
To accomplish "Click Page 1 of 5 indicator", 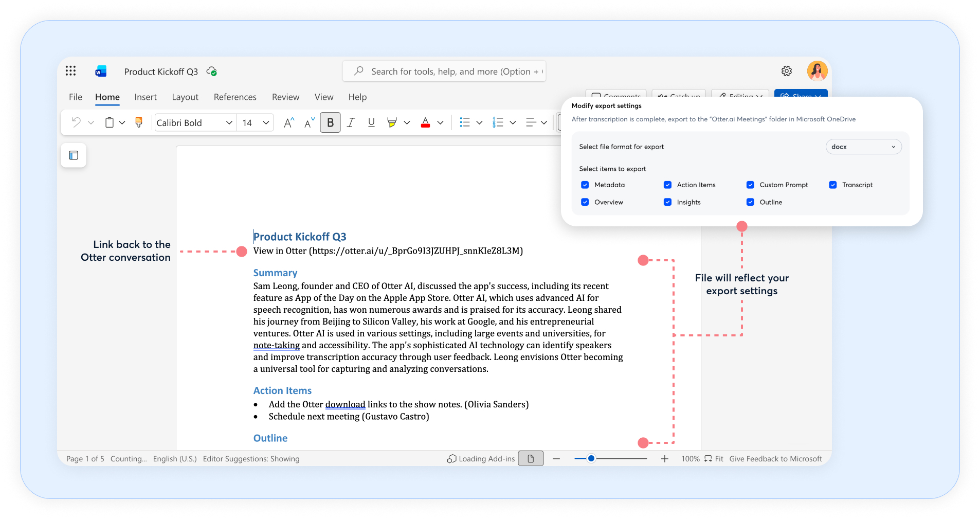I will pos(85,458).
